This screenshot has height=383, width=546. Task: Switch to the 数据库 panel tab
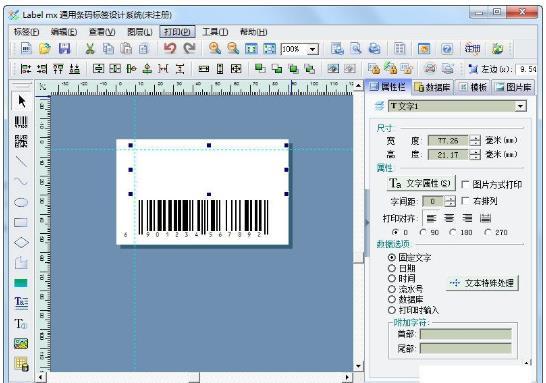[433, 87]
